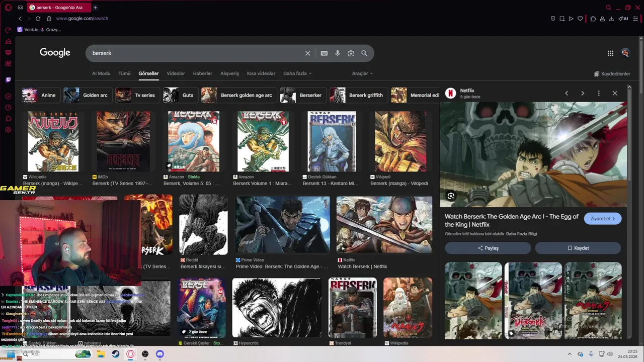Clear the Google search box text

(308, 53)
